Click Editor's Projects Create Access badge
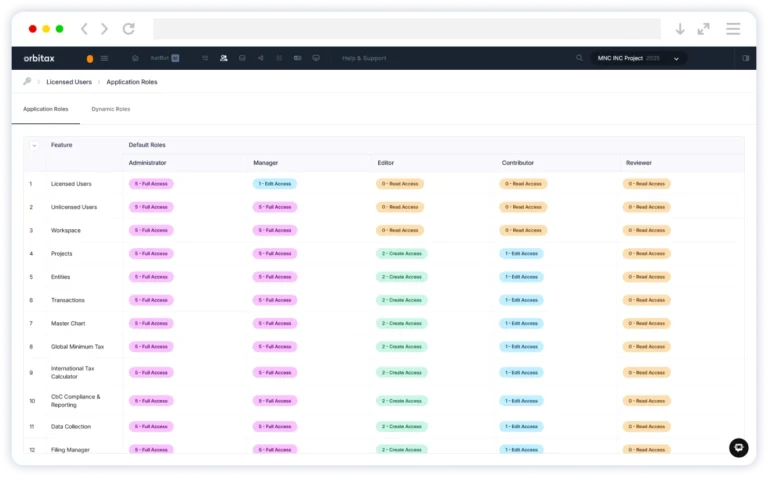 401,254
